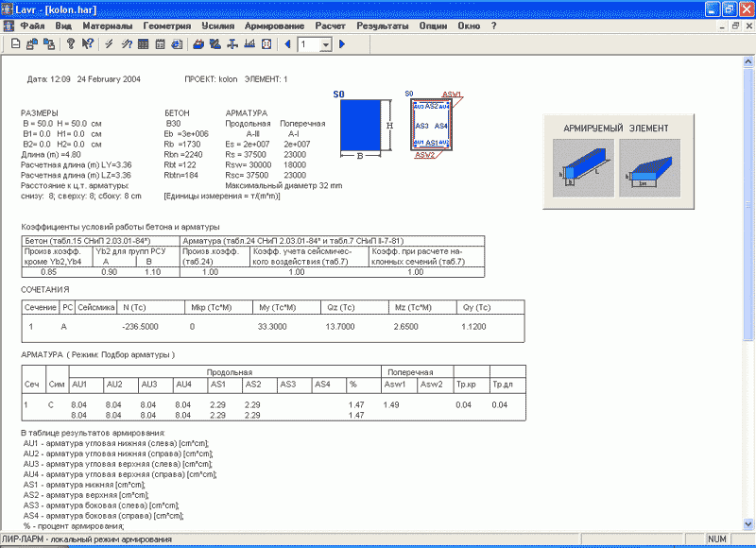Click the lightning bolt with question mark icon
756x548 pixels.
(x=127, y=44)
